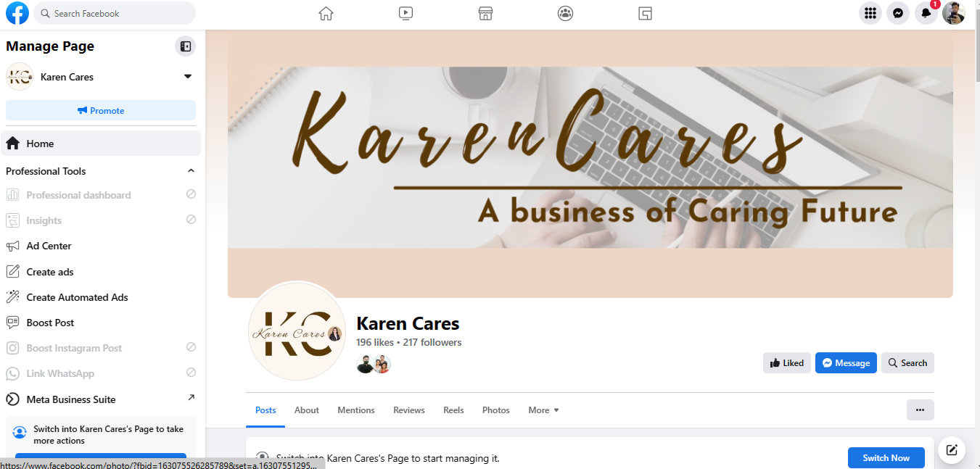
Task: Open the three-dots page options button
Action: (x=920, y=410)
